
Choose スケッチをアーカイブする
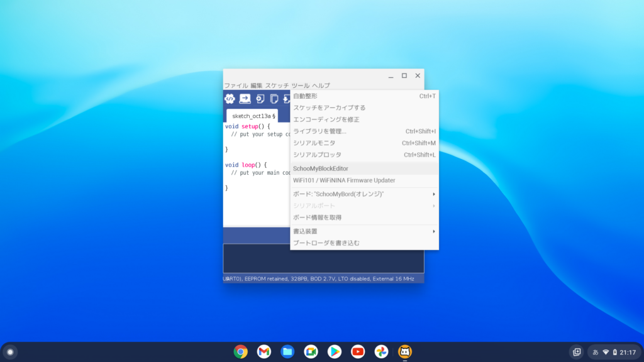(364, 107)
